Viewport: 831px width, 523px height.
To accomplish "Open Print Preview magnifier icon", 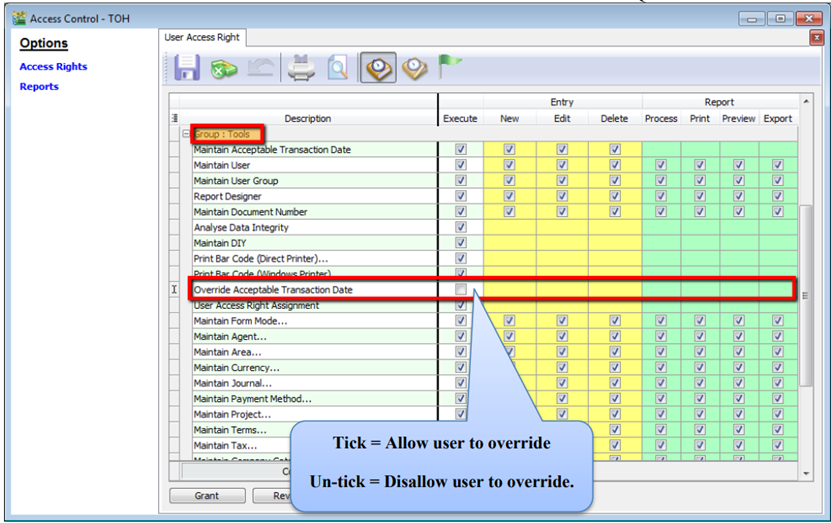I will tap(337, 68).
